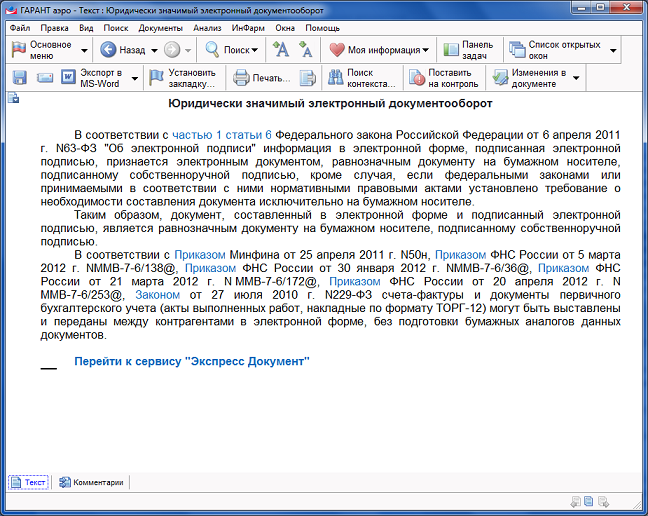The height and width of the screenshot is (516, 648).
Task: Expand Список открытых окон dropdown
Action: (613, 49)
